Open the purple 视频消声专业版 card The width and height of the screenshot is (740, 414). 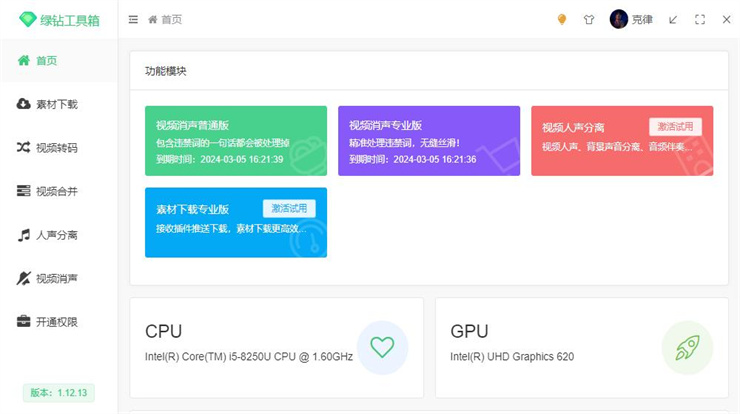click(x=429, y=141)
